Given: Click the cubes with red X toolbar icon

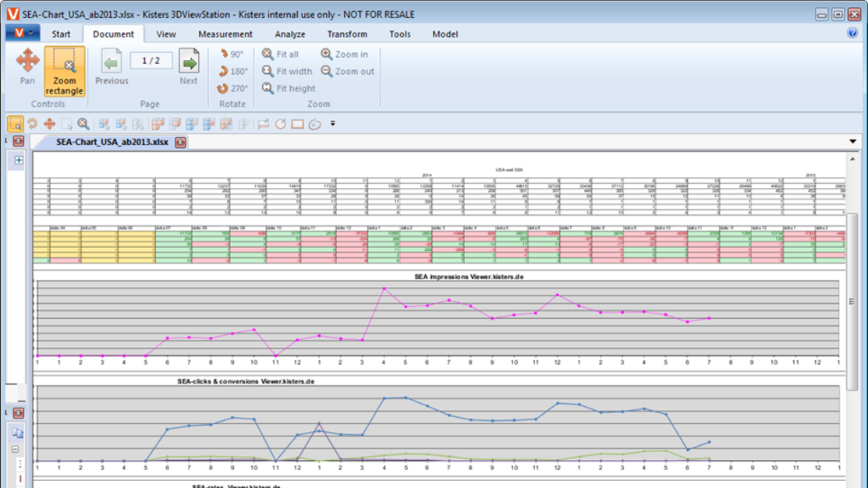Looking at the screenshot, I should [x=209, y=124].
